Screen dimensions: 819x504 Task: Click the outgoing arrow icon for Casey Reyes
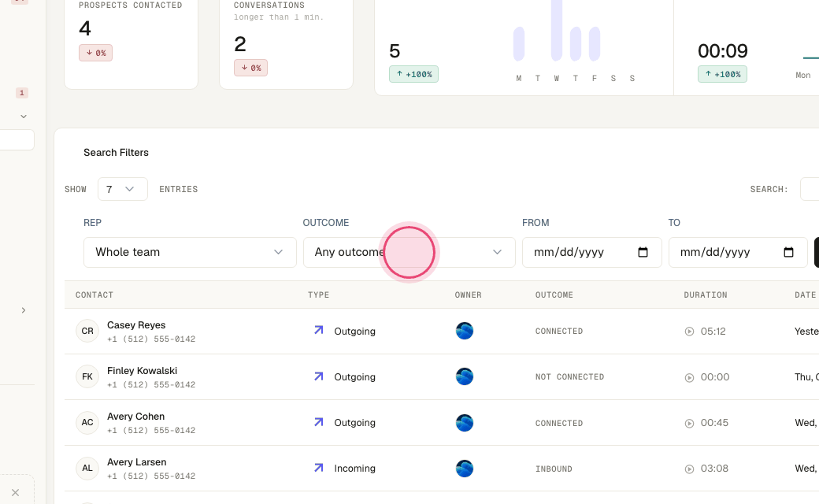[319, 330]
